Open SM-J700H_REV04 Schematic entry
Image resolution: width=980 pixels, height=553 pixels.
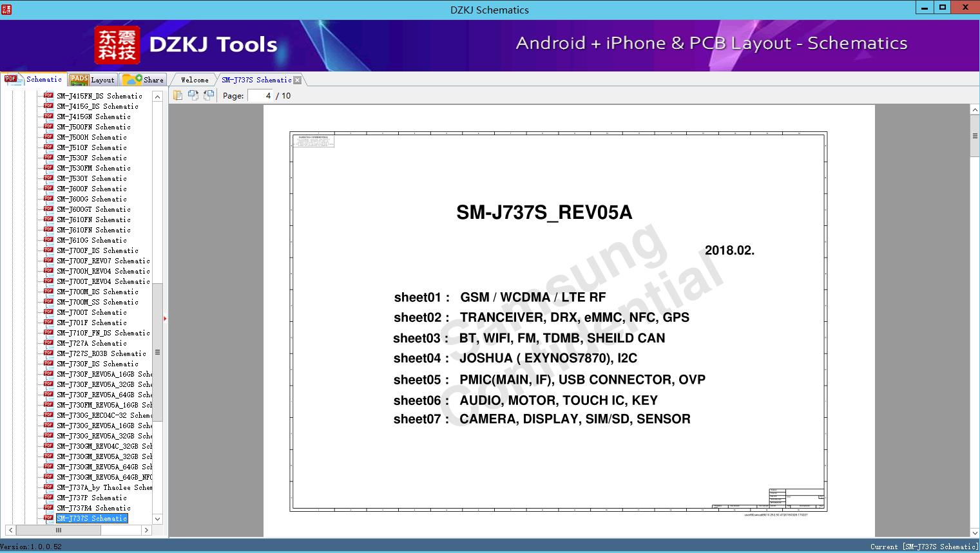click(x=103, y=271)
